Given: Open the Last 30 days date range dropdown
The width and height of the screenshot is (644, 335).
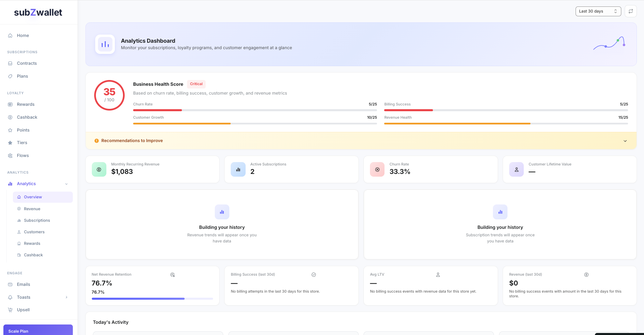Looking at the screenshot, I should tap(598, 11).
